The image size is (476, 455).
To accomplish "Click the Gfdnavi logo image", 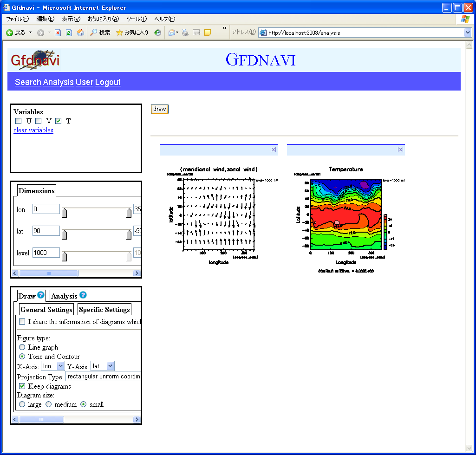I will 35,60.
